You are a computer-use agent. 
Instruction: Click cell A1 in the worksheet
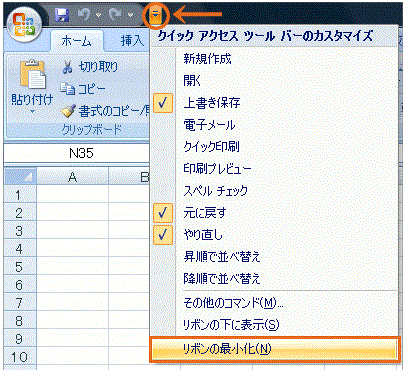click(72, 195)
